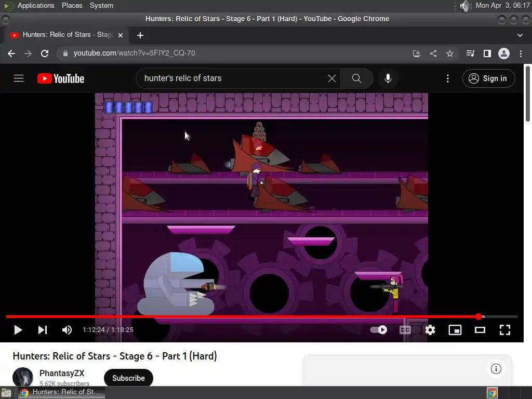The width and height of the screenshot is (532, 399).
Task: Open the PhantasyZX channel name link
Action: [62, 373]
